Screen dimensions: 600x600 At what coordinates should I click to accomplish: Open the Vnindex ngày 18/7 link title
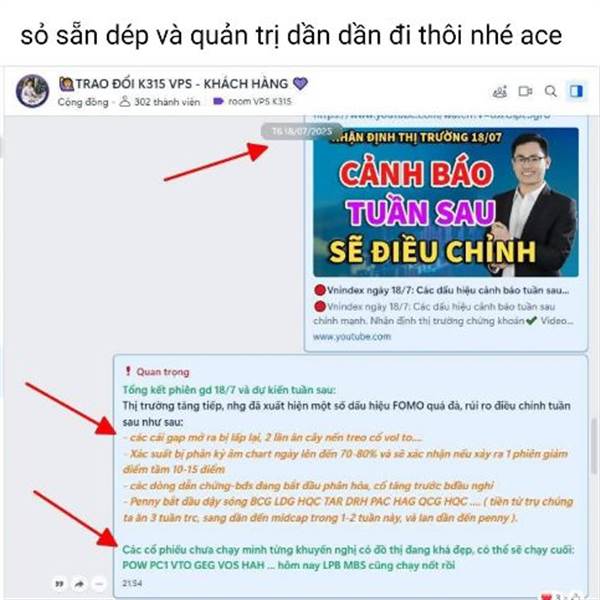pyautogui.click(x=442, y=290)
